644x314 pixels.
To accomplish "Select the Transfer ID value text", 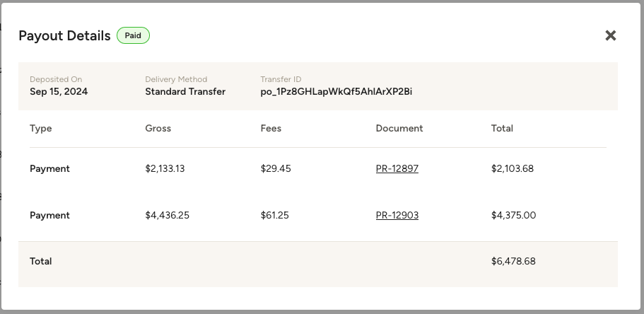I will (336, 92).
